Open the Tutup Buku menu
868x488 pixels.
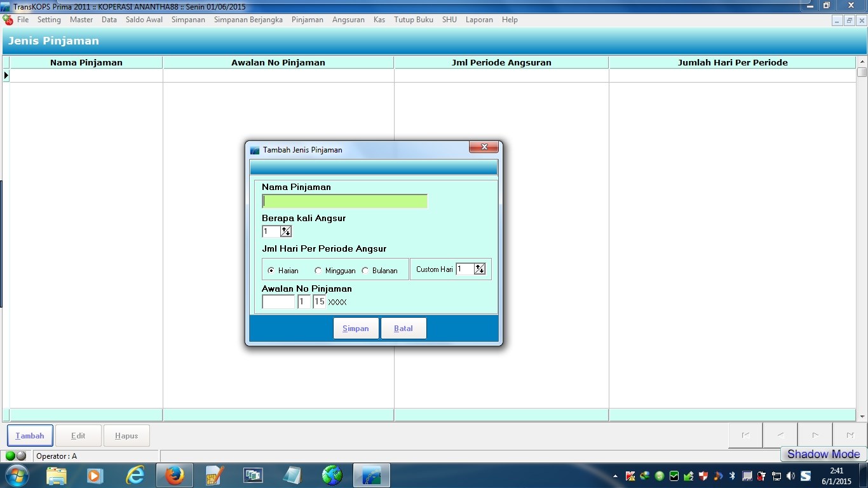pos(414,20)
